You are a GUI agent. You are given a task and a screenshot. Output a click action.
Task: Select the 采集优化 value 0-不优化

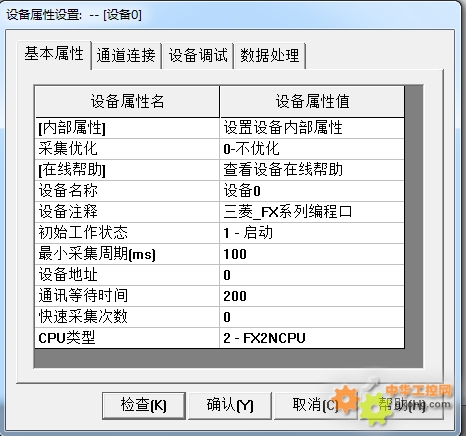pyautogui.click(x=312, y=149)
